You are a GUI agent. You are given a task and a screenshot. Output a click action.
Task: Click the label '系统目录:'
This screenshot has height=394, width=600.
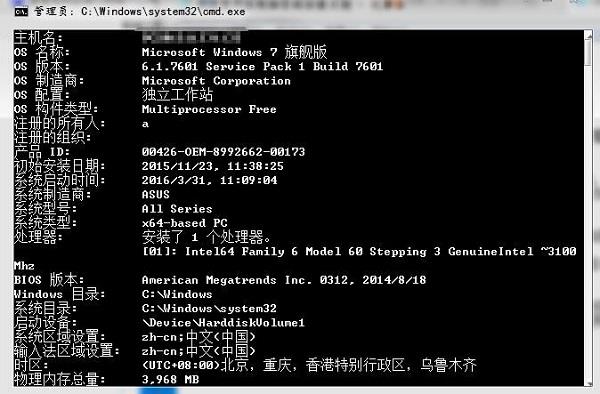tap(45, 308)
